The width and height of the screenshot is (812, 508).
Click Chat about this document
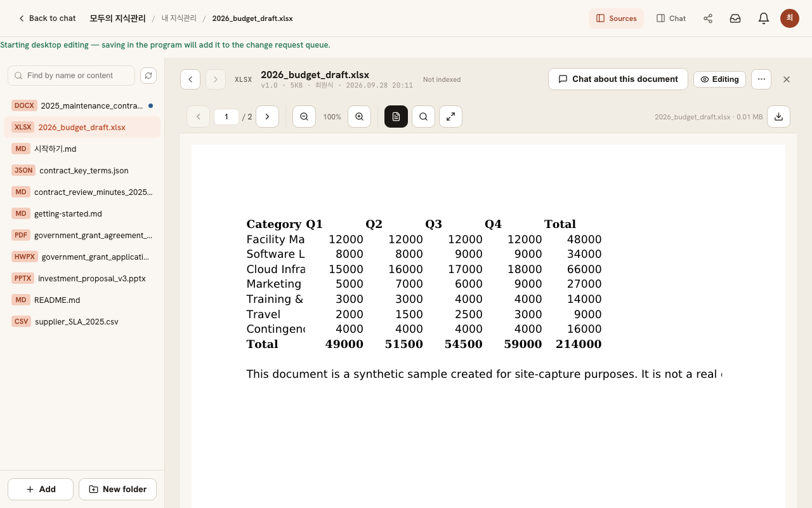(x=618, y=79)
